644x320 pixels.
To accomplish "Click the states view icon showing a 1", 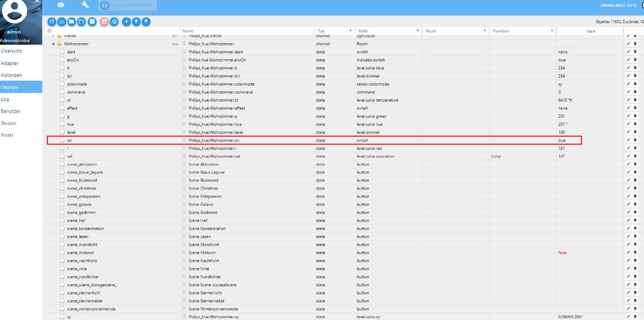I will tap(92, 22).
